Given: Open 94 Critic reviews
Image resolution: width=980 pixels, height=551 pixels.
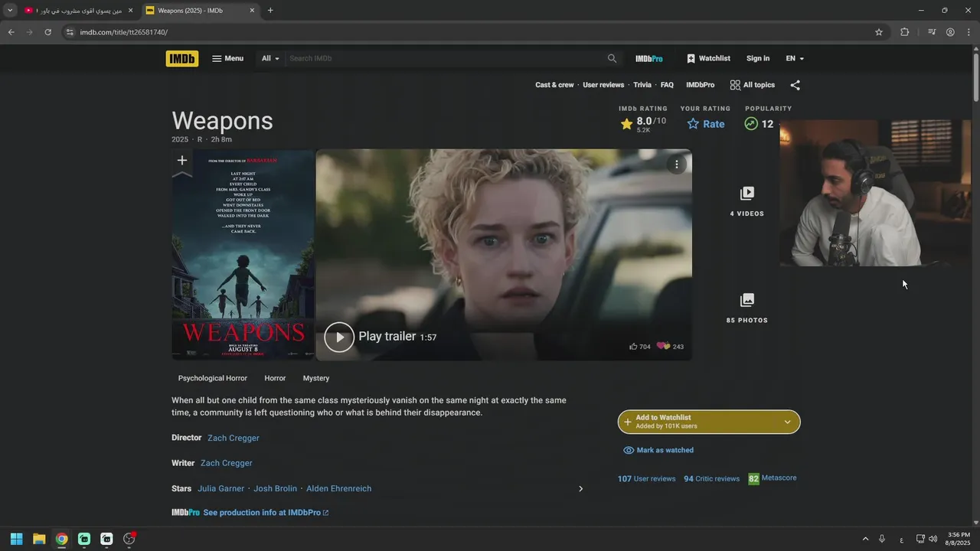Looking at the screenshot, I should 712,479.
